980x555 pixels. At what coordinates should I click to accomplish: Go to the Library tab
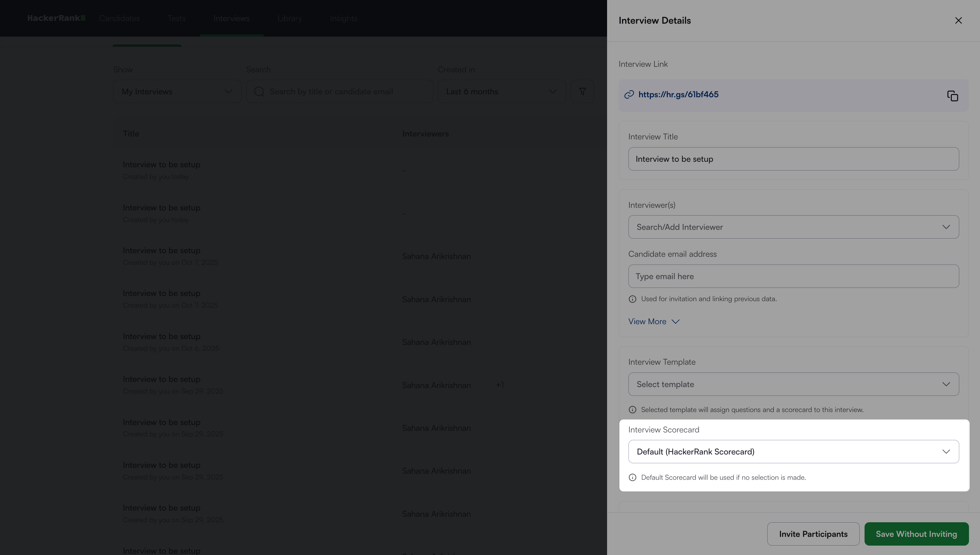(289, 18)
